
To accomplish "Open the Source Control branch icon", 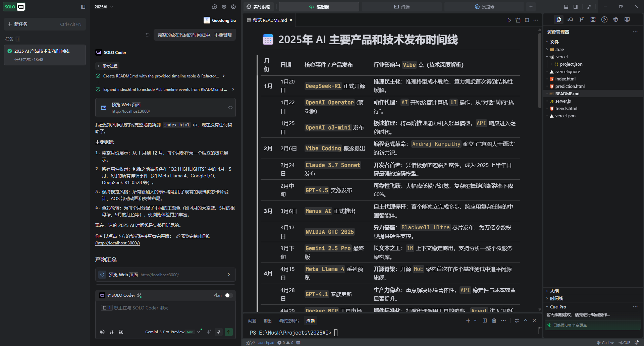I will pyautogui.click(x=582, y=20).
